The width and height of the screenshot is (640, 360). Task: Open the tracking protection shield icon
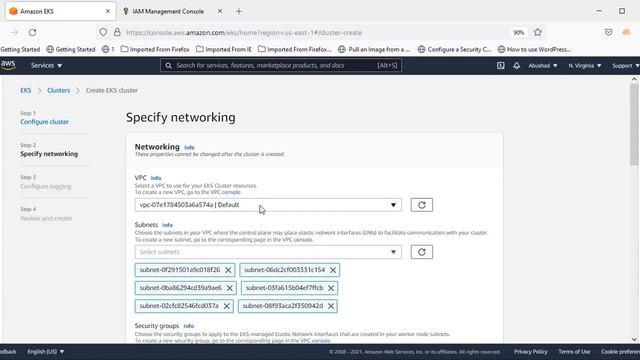coord(103,32)
